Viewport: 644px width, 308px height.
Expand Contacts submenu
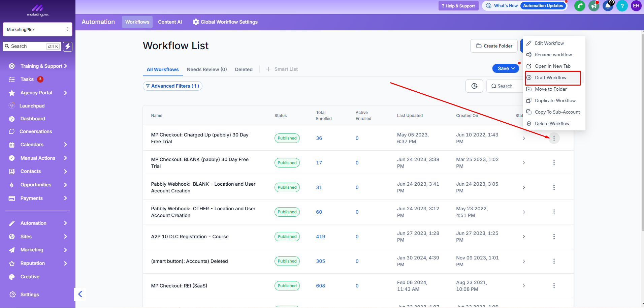click(65, 171)
